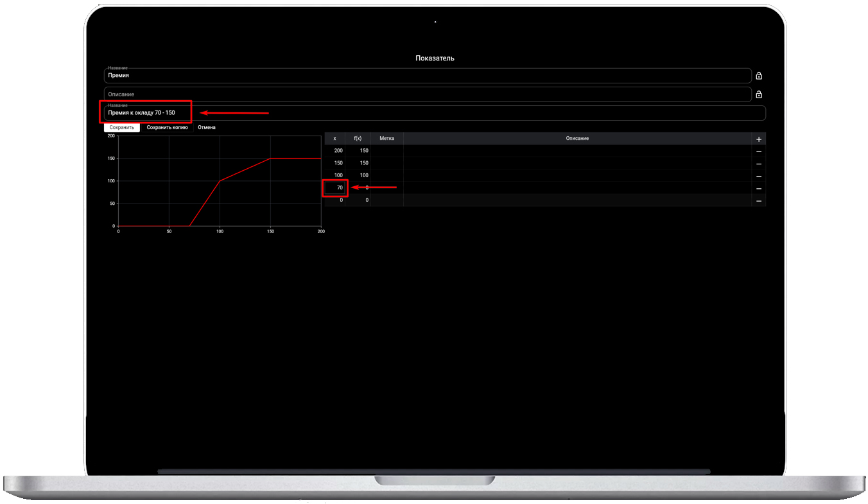Click the f(x) cell in the x=200 row
The width and height of the screenshot is (868, 504).
tap(358, 151)
